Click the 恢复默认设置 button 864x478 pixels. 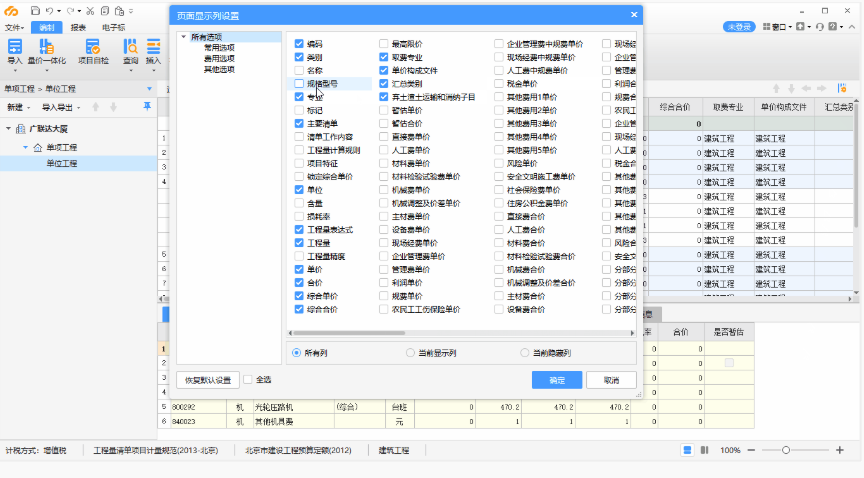tap(207, 380)
